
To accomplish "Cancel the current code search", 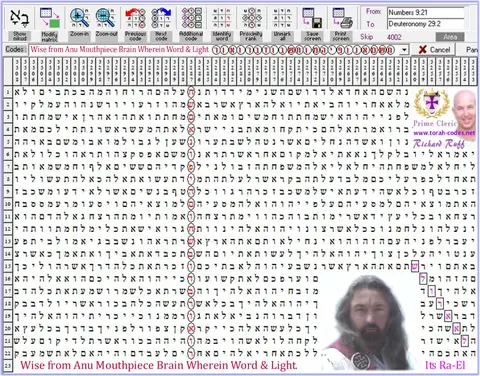I will [x=434, y=50].
